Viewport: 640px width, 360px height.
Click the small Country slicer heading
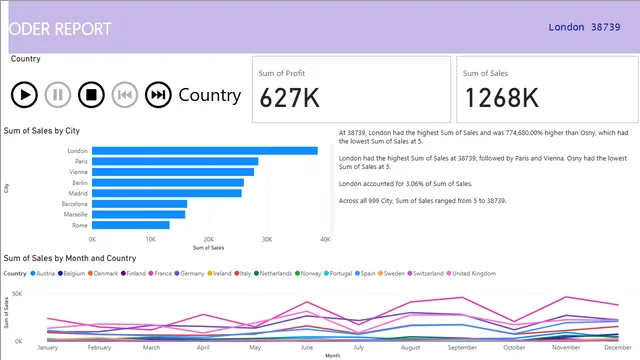(x=26, y=59)
